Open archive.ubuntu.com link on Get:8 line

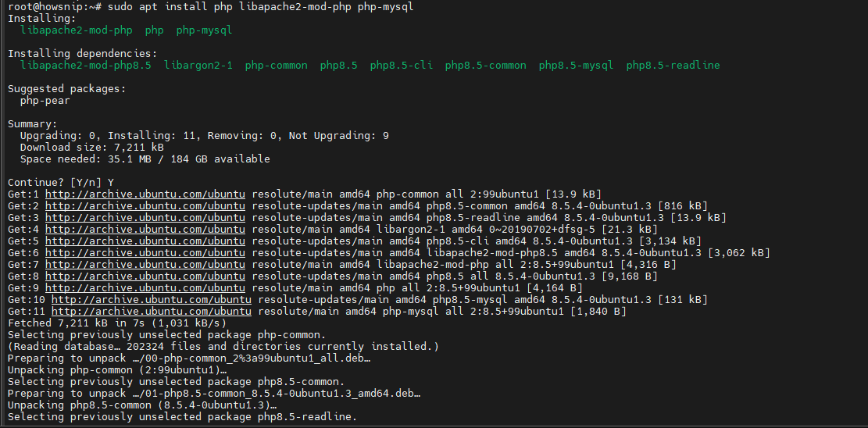145,276
